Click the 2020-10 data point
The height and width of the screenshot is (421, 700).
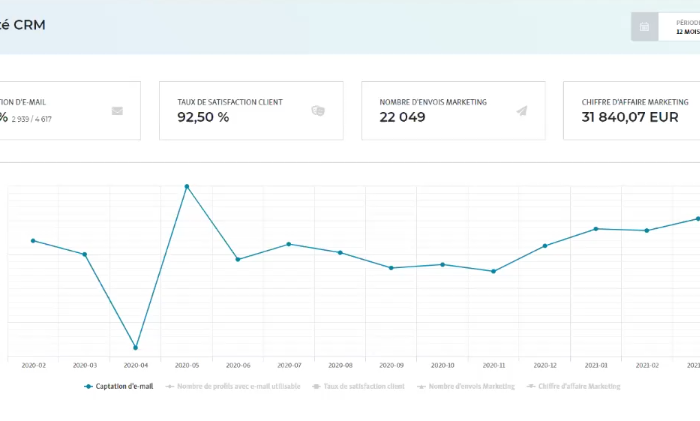click(443, 265)
